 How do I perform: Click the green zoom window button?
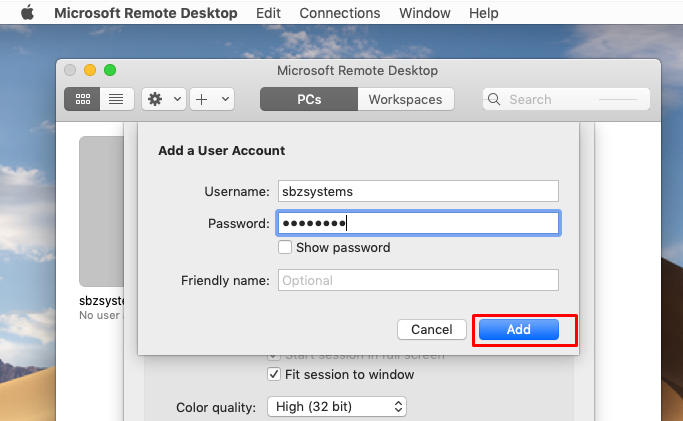(110, 70)
